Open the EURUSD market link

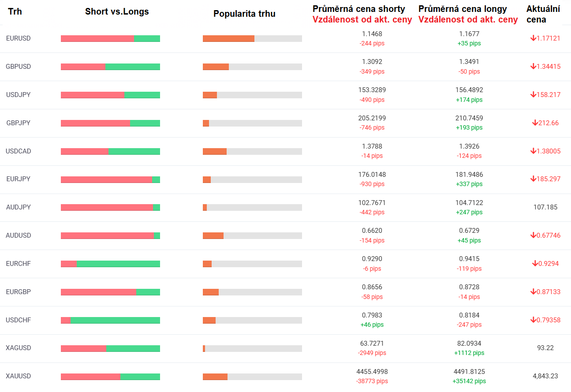click(19, 38)
